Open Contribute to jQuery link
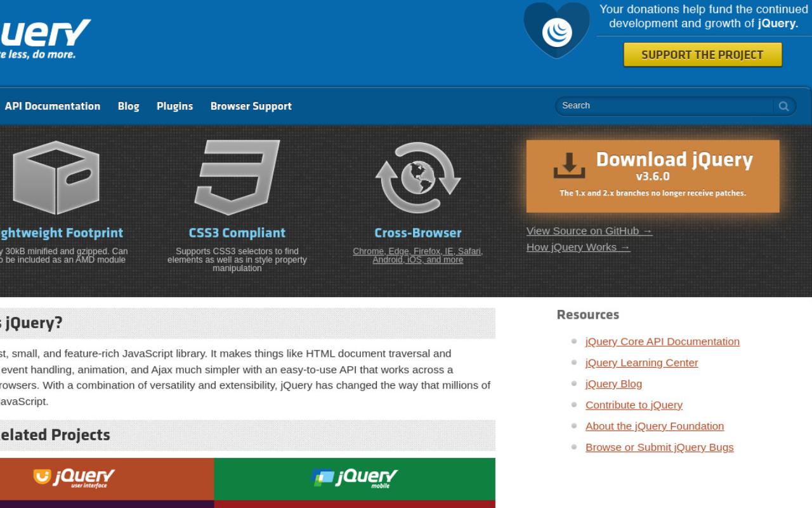812x508 pixels. coord(634,405)
